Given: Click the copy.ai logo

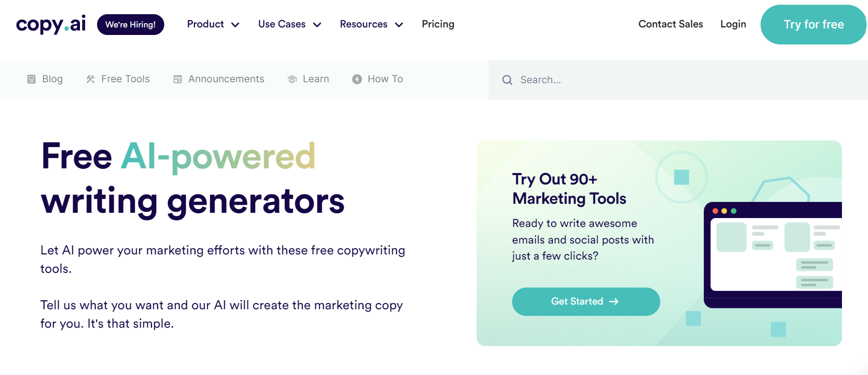Looking at the screenshot, I should [x=51, y=24].
